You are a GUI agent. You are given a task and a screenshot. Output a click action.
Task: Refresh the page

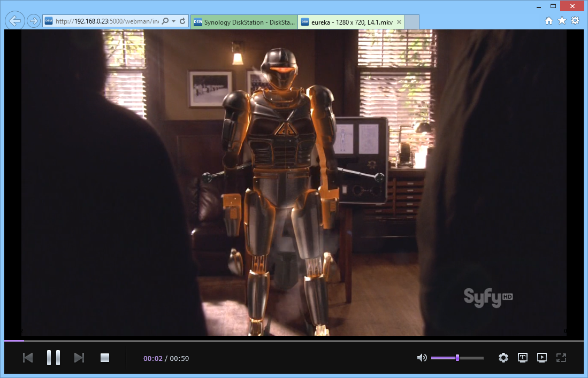tap(182, 21)
